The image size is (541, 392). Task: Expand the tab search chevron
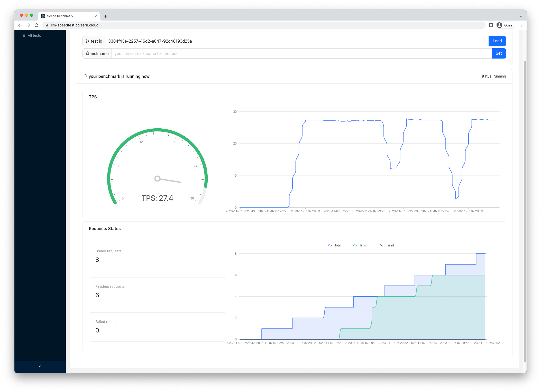tap(521, 16)
